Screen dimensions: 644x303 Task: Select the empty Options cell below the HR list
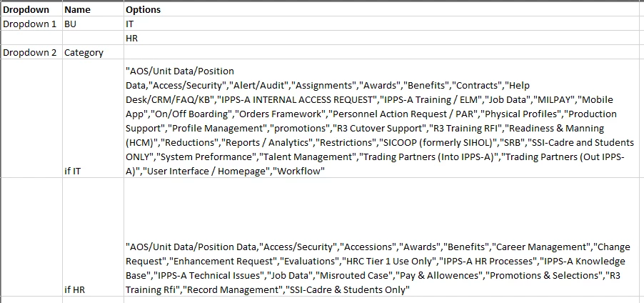click(383, 299)
